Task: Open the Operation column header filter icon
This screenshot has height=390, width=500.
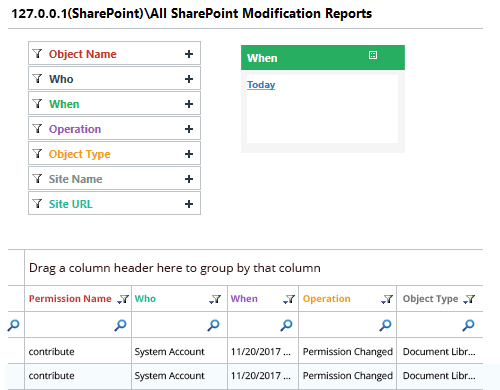Action: point(387,299)
